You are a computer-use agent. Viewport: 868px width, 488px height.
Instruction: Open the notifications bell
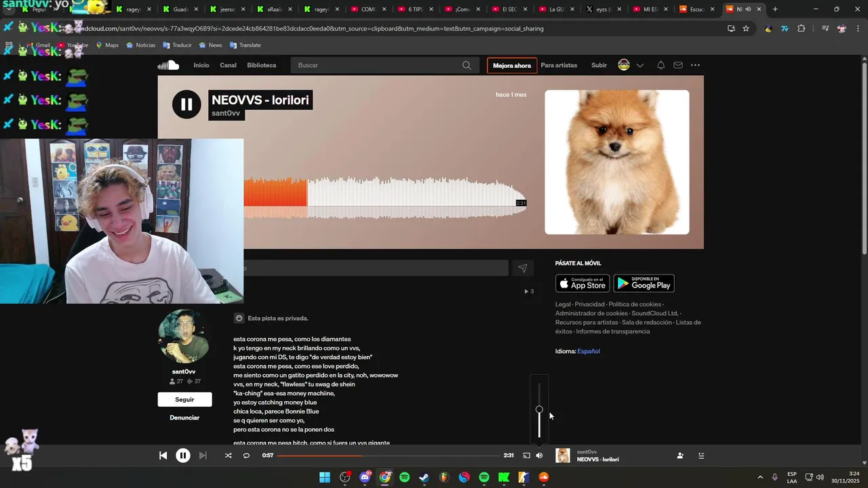(x=660, y=65)
